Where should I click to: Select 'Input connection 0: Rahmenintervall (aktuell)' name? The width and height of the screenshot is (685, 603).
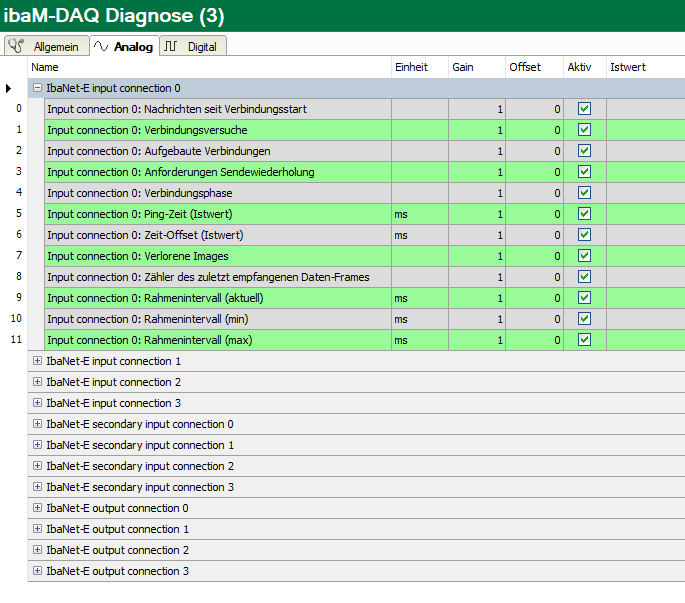coord(218,298)
